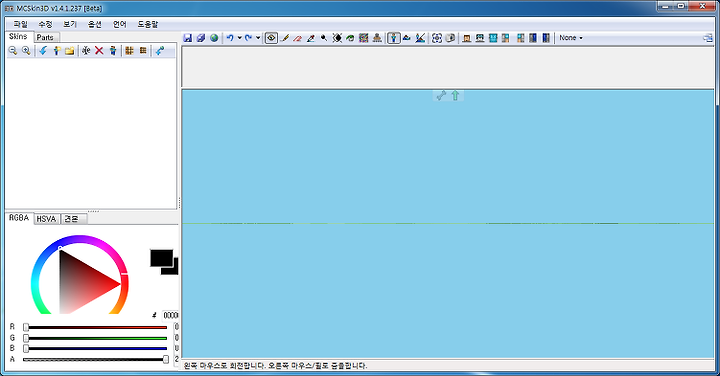Click the status bar hint text
This screenshot has height=376, width=720.
[x=275, y=366]
